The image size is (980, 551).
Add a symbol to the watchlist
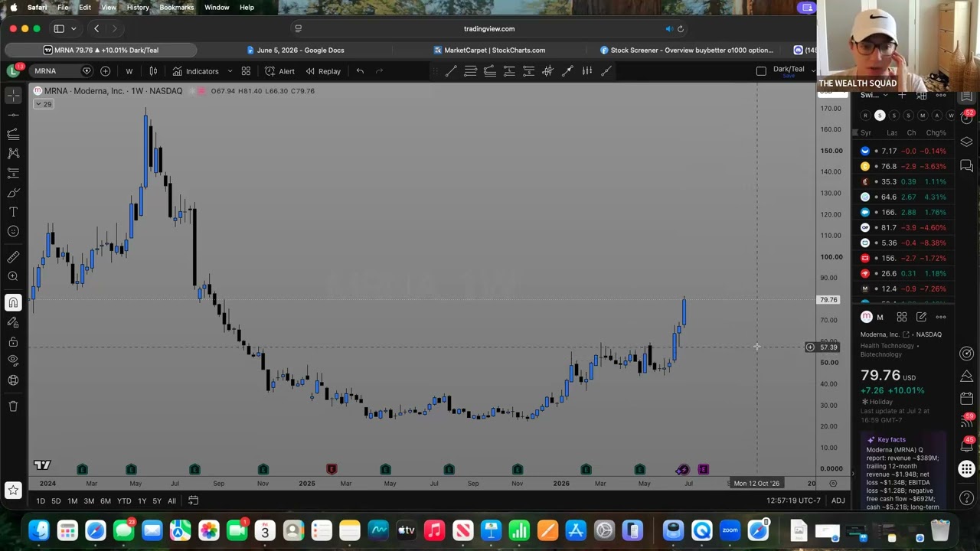click(902, 95)
